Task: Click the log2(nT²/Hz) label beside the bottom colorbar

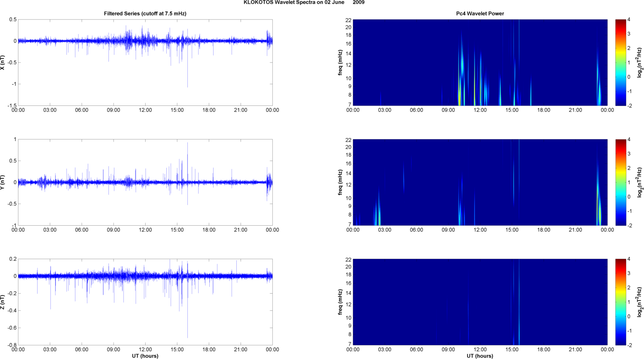Action: [640, 302]
